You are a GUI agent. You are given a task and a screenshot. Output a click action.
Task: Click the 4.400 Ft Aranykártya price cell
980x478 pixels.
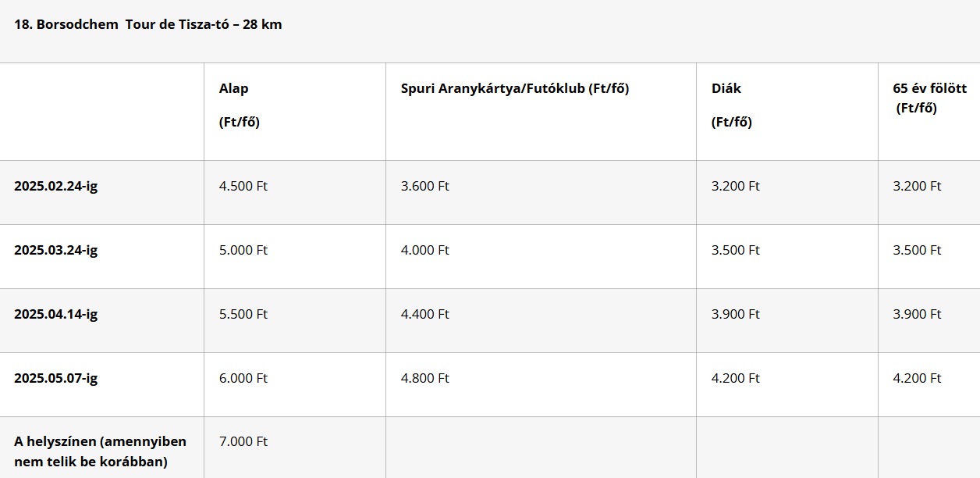click(425, 314)
